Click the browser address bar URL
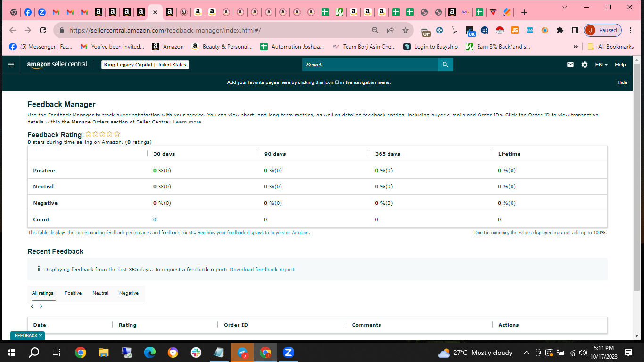Screen dimensions: 644x362 pos(165,30)
